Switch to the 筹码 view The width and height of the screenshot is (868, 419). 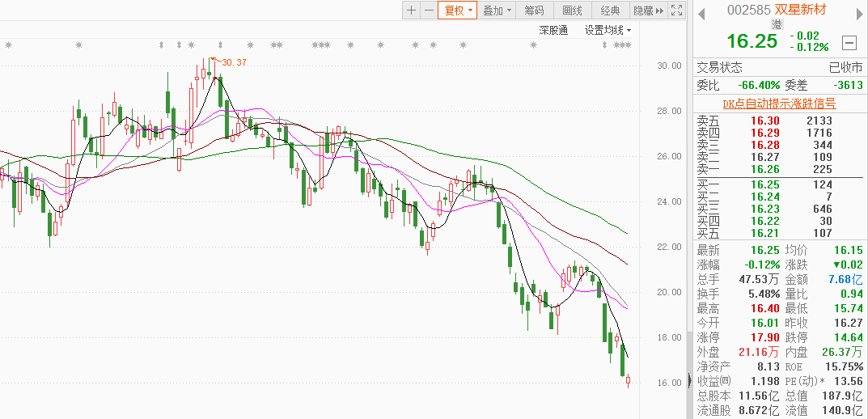pyautogui.click(x=534, y=11)
